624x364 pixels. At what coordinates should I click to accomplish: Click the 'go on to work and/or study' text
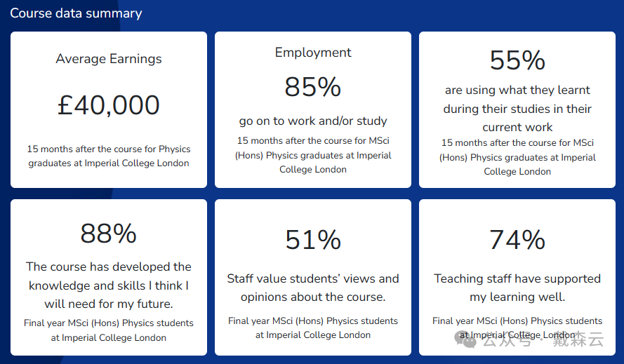313,121
